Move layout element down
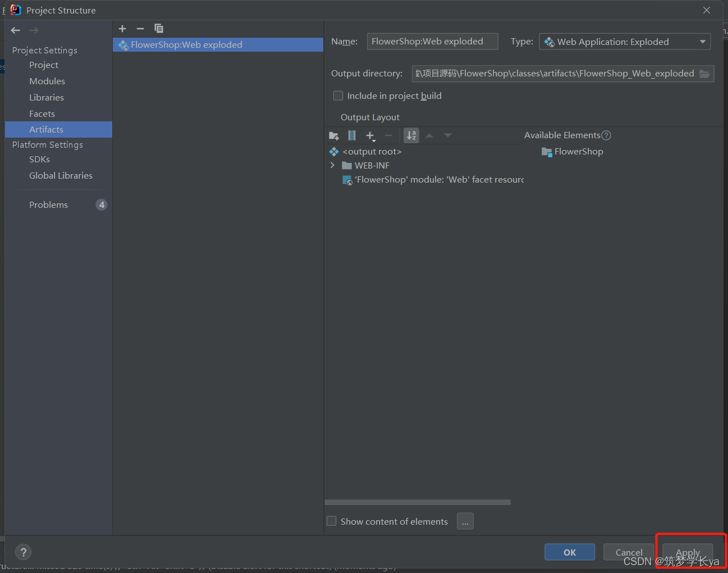Viewport: 728px width, 573px height. pyautogui.click(x=448, y=135)
